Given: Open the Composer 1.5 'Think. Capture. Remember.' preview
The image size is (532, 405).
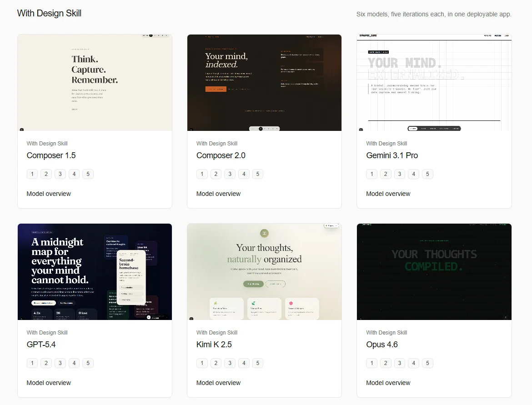Looking at the screenshot, I should point(95,83).
